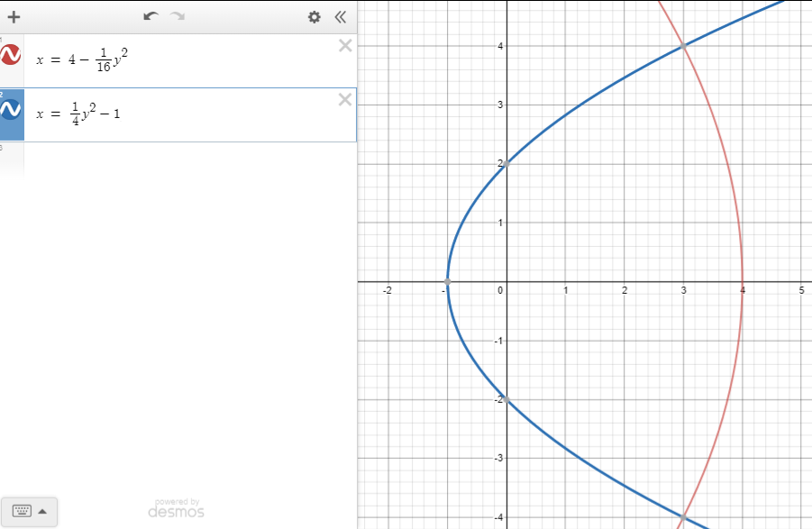Select the intersection point at (3, −4)

coord(683,517)
